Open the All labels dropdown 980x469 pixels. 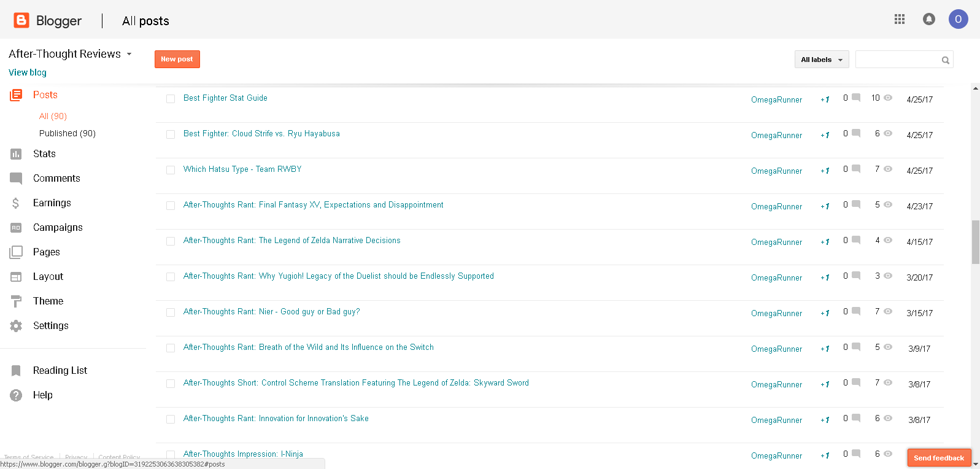[x=822, y=60]
